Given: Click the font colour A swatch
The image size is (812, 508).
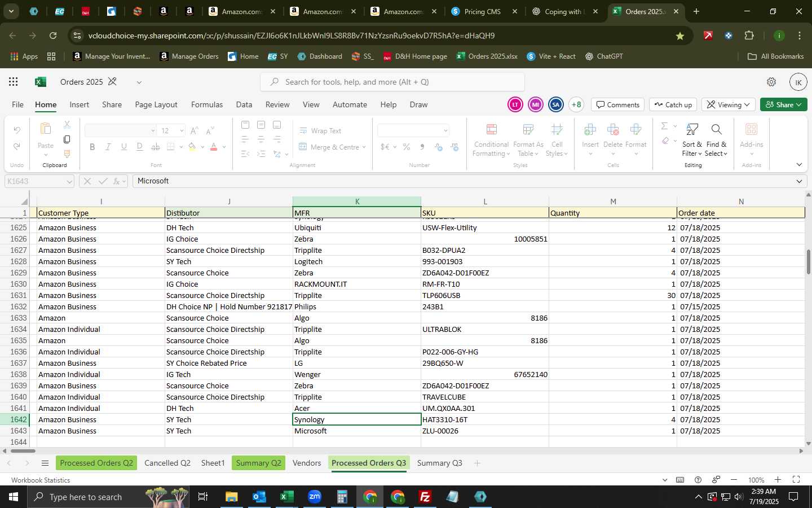Looking at the screenshot, I should pyautogui.click(x=214, y=147).
